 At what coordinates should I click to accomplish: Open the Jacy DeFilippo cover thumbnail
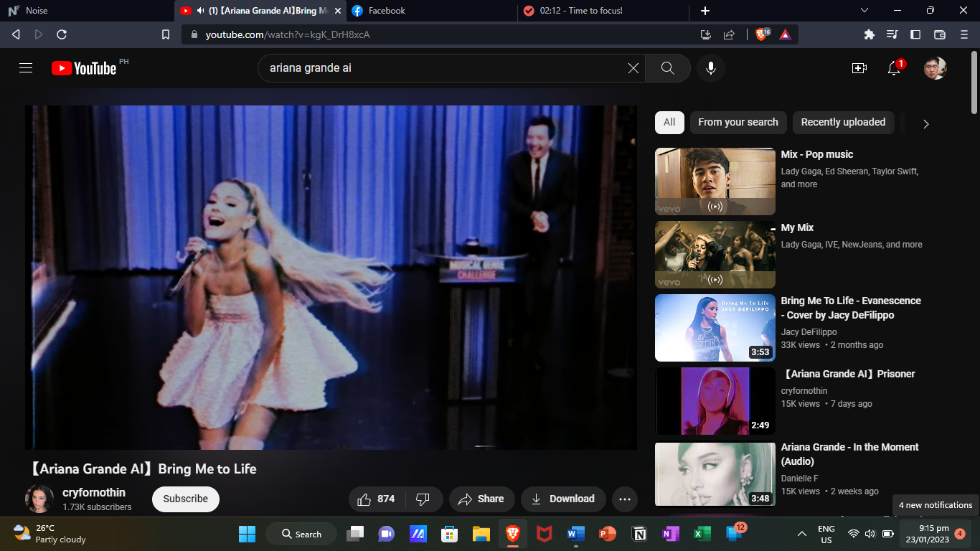coord(715,328)
